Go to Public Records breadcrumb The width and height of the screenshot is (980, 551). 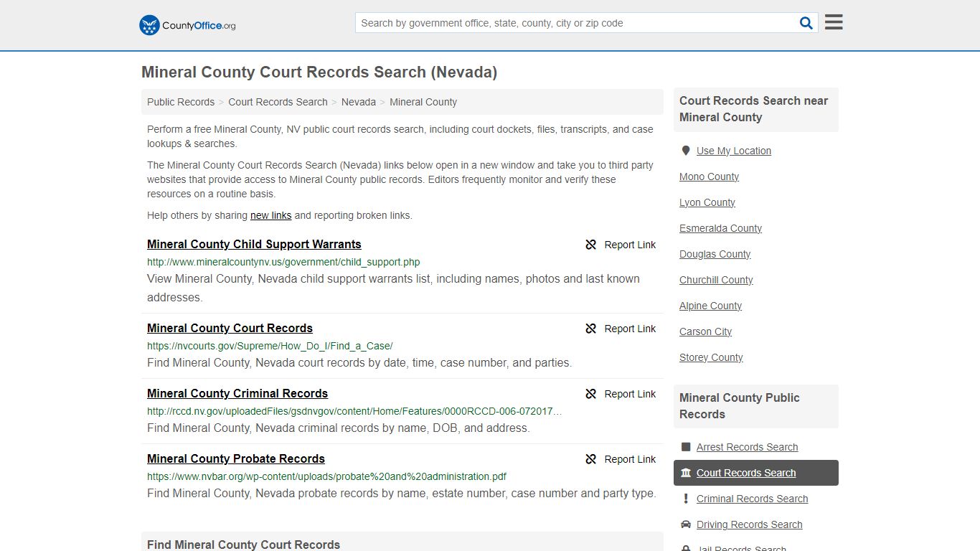point(181,102)
